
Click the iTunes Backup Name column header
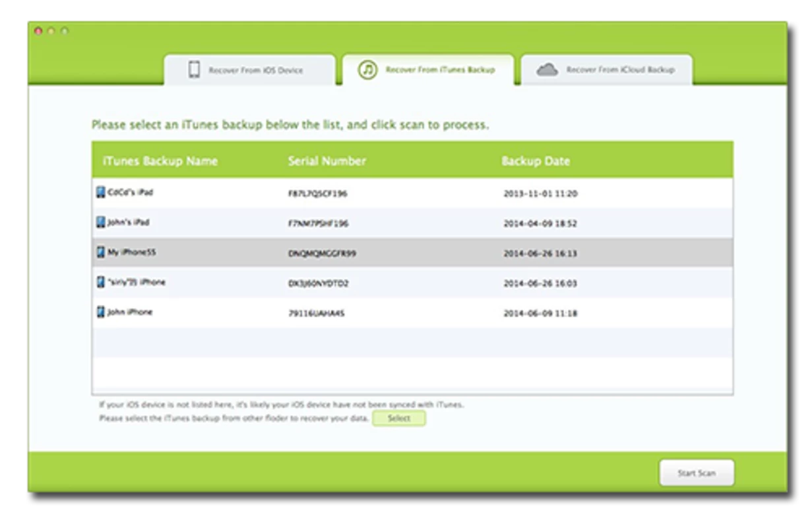click(x=160, y=161)
